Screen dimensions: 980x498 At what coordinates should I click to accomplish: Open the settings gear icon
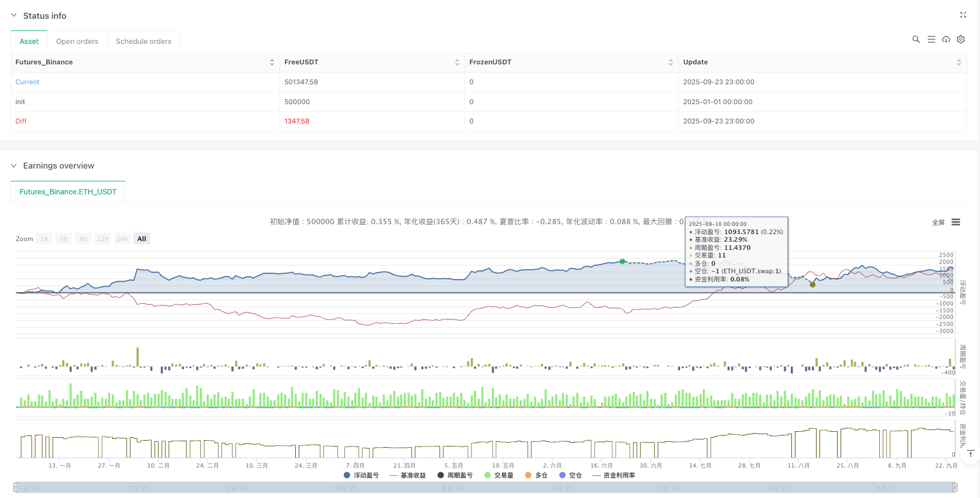[961, 39]
